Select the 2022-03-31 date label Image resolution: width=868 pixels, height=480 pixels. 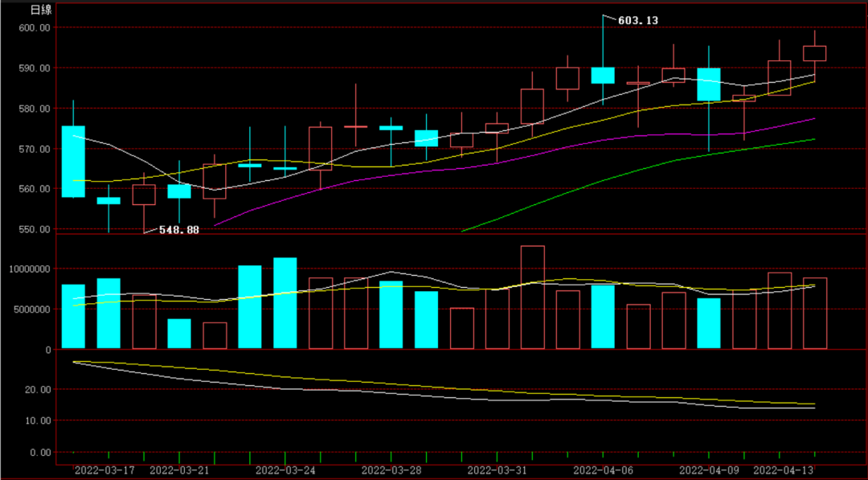[x=497, y=470]
